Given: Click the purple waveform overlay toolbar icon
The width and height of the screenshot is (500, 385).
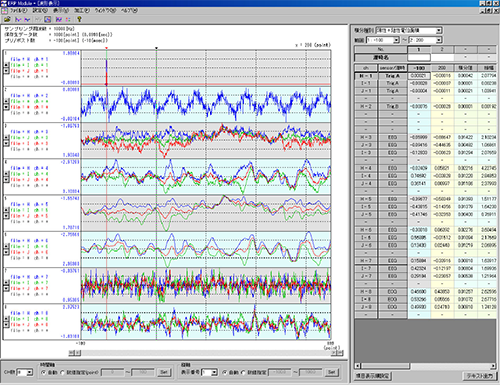Looking at the screenshot, I should point(59,19).
